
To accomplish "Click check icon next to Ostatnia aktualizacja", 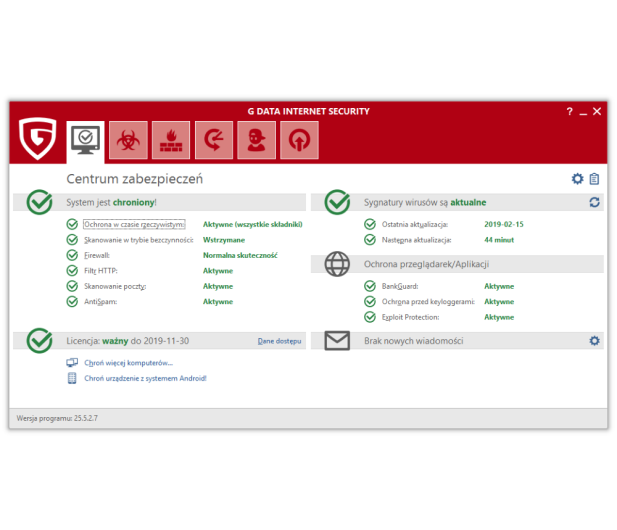I will click(x=370, y=224).
